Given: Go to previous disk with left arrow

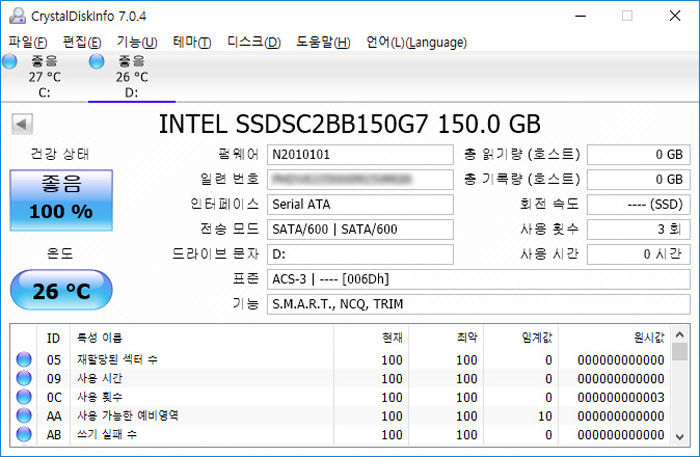Looking at the screenshot, I should (x=22, y=124).
